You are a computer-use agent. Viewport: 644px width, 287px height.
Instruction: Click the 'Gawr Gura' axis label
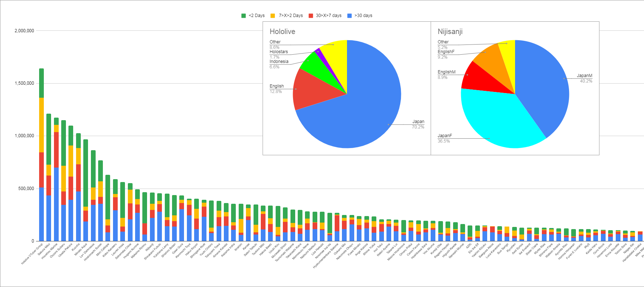pyautogui.click(x=177, y=249)
